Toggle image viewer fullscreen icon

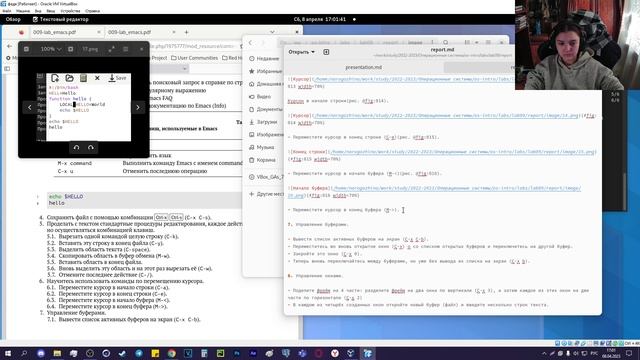(x=111, y=49)
